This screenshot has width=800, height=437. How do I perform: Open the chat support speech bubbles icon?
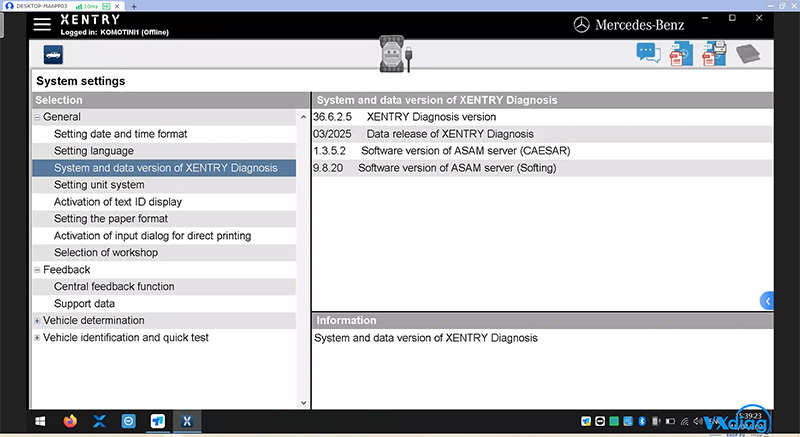[x=648, y=53]
